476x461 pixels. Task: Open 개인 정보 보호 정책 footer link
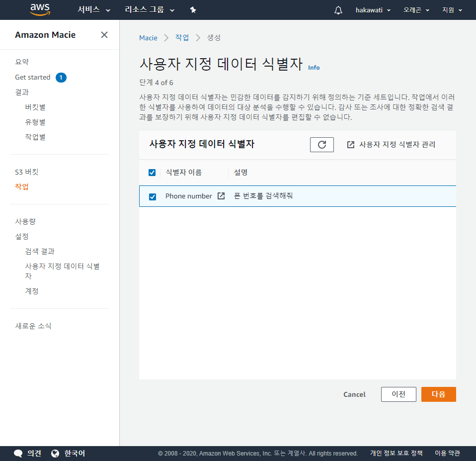(x=396, y=454)
